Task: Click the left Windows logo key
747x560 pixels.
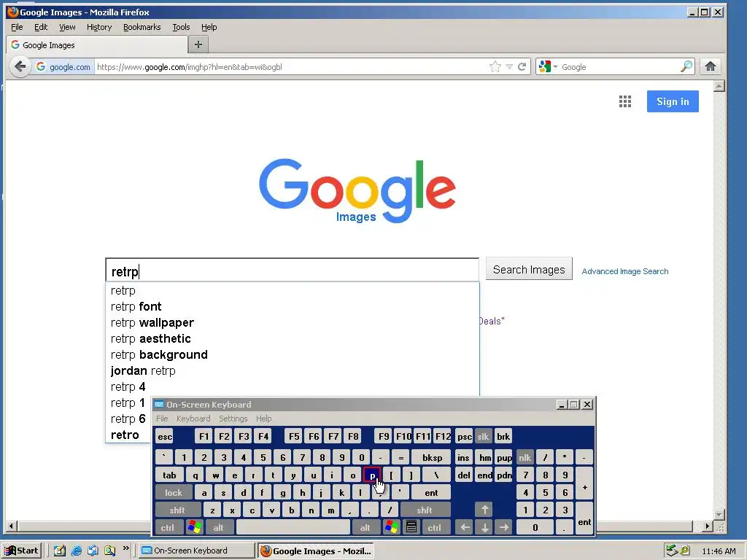Action: coord(194,528)
